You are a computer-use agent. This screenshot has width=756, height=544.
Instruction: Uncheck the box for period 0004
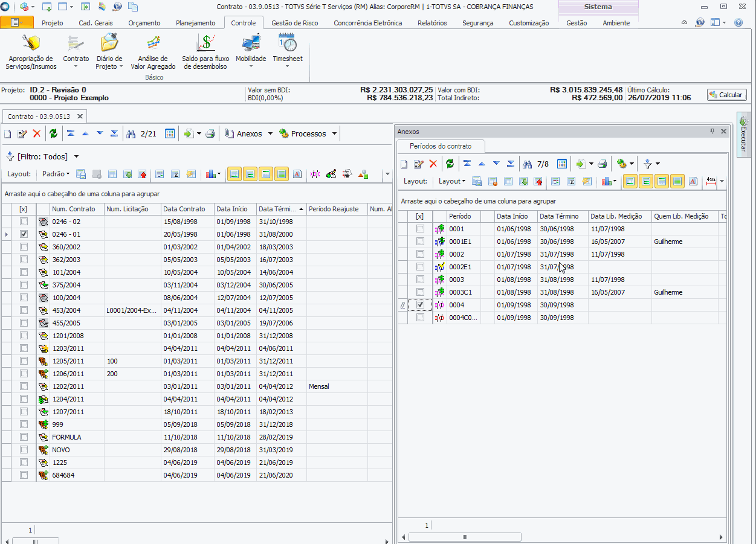click(420, 305)
